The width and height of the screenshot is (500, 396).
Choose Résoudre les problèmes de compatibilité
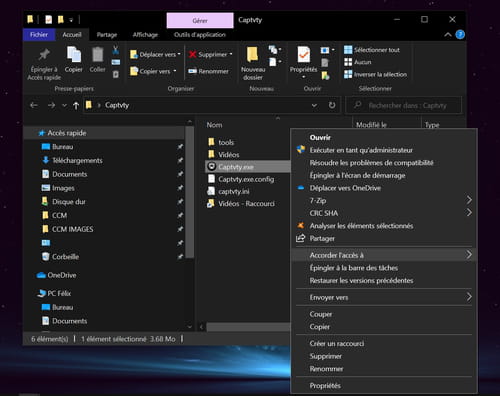coord(384,163)
